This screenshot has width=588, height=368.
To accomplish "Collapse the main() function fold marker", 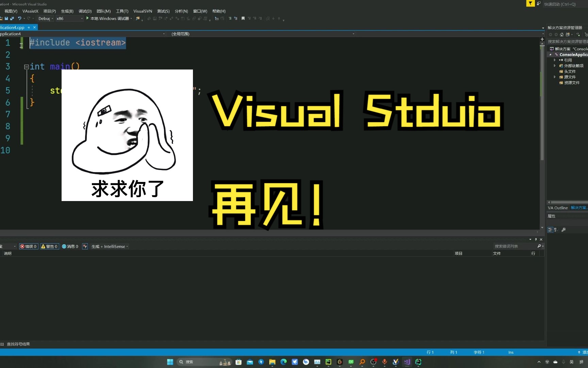I will pos(26,67).
